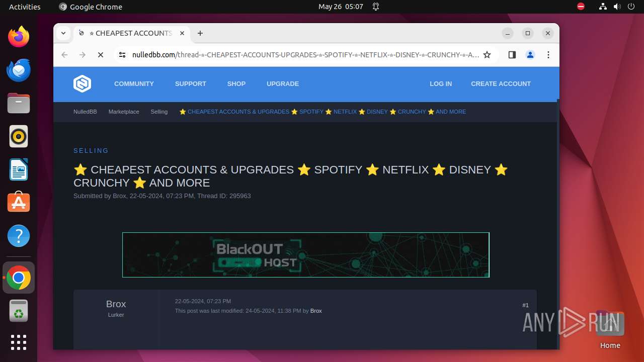Click the SELLING category label

pos(91,150)
